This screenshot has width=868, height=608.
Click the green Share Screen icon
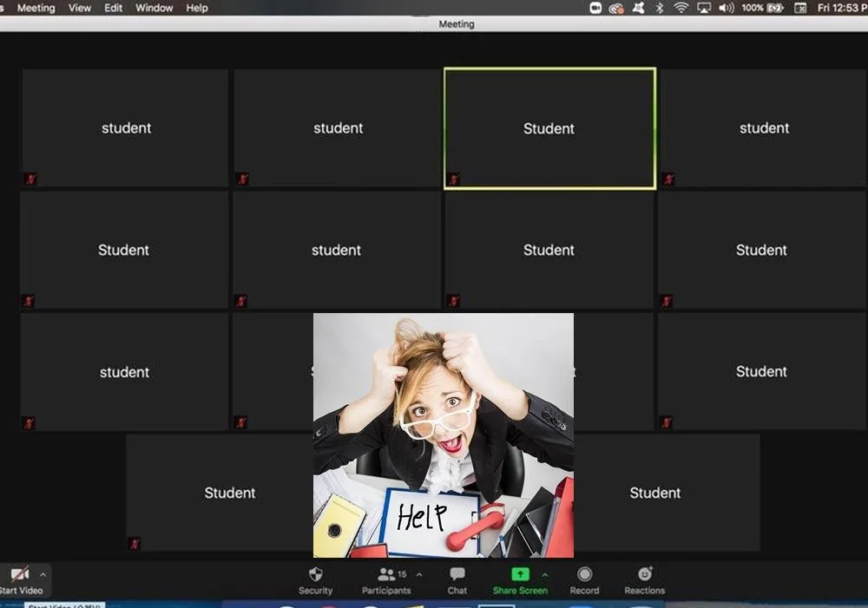pos(519,574)
